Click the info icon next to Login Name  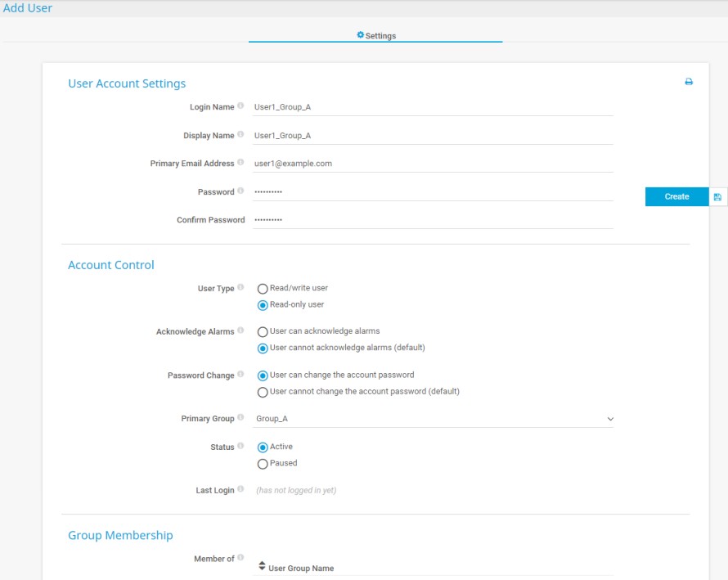(x=240, y=106)
